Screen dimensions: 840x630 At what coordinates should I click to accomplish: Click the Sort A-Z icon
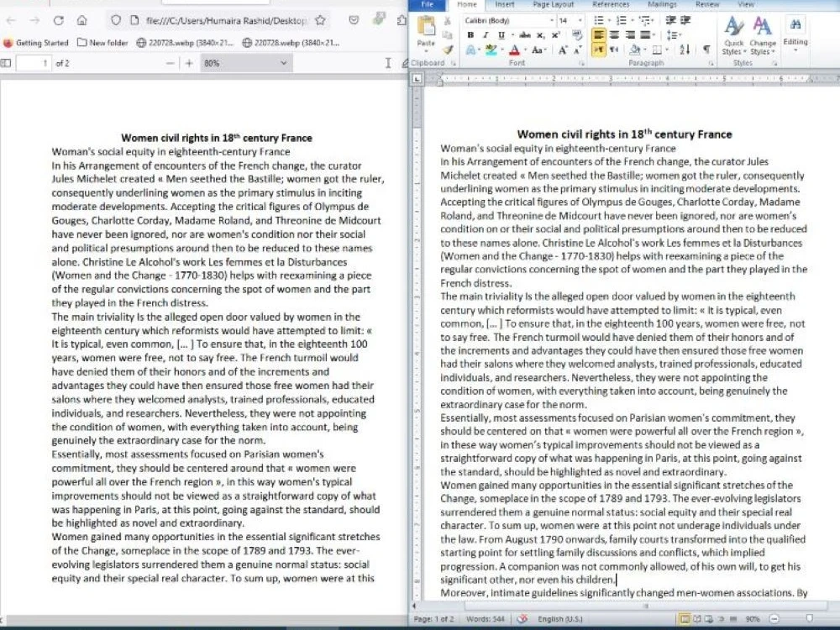click(x=685, y=50)
